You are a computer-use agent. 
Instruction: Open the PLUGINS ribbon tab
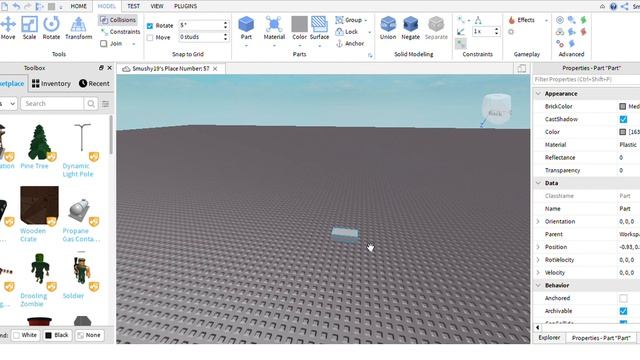[x=185, y=6]
